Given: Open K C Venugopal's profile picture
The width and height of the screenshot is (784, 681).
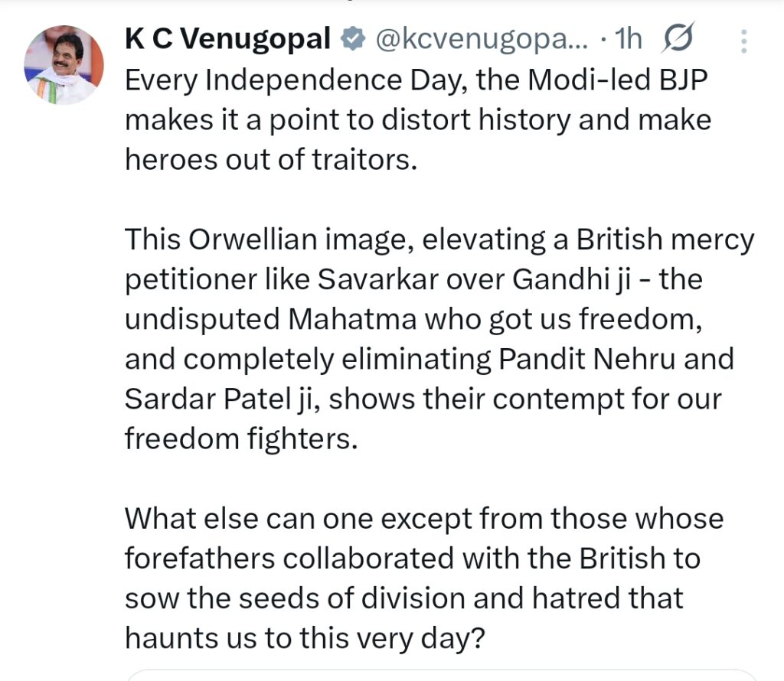Looking at the screenshot, I should [x=64, y=65].
